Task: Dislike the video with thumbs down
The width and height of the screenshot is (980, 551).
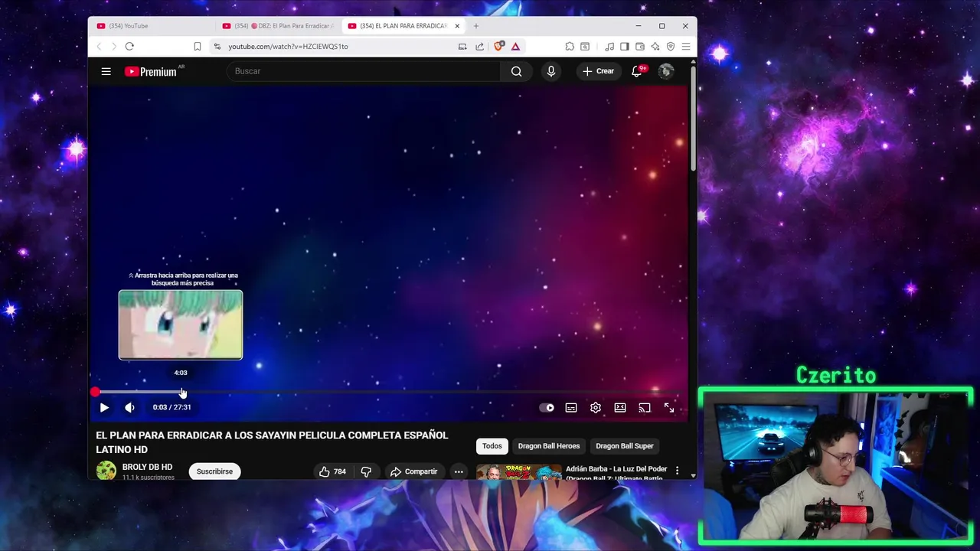Action: pyautogui.click(x=366, y=471)
